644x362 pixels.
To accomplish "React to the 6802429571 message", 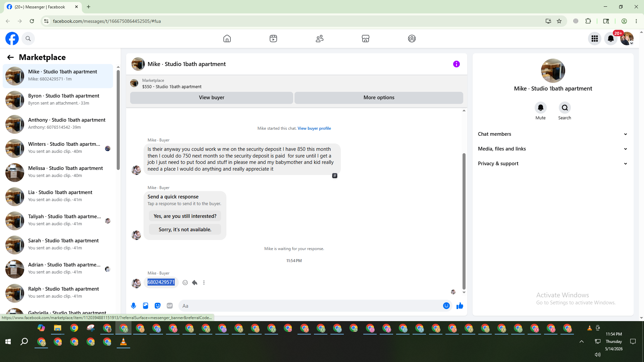I will tap(185, 283).
